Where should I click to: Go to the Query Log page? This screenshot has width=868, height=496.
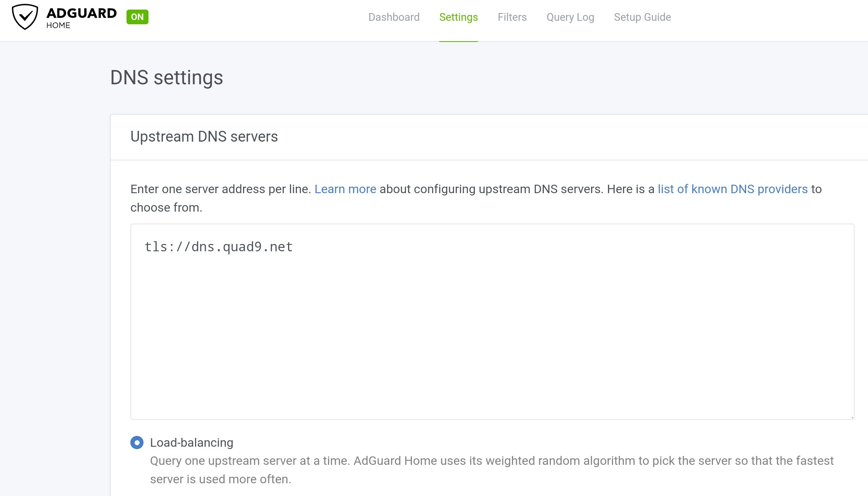click(x=570, y=17)
